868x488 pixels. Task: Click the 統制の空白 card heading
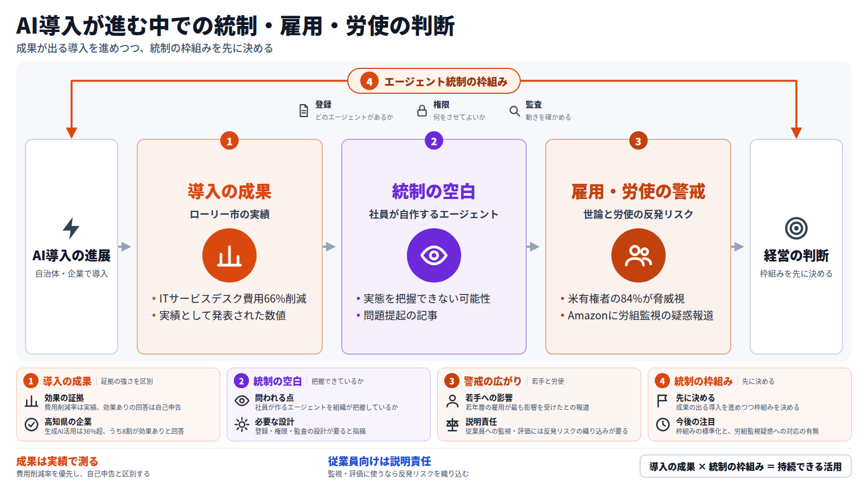(434, 191)
